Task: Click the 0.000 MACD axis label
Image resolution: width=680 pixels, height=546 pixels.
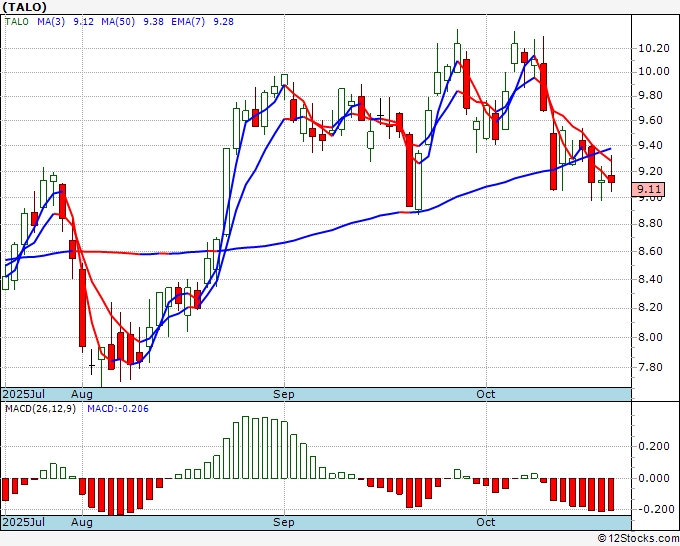Action: 654,478
